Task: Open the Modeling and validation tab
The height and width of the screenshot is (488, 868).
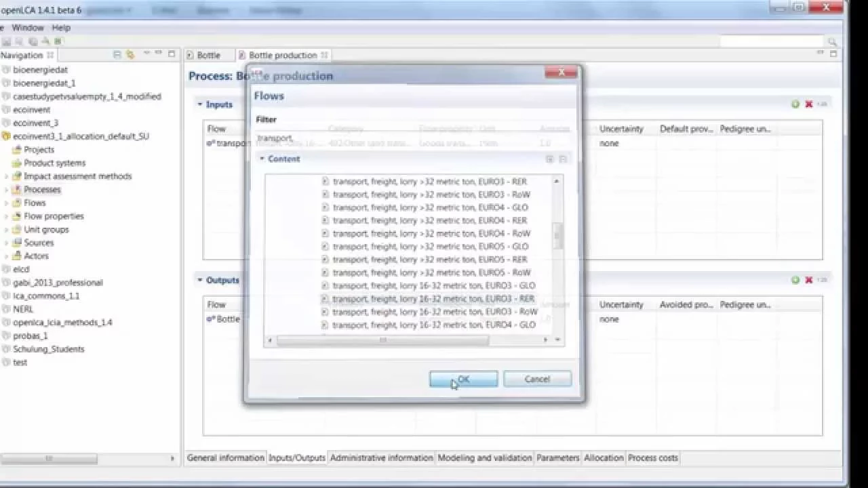Action: (x=484, y=457)
